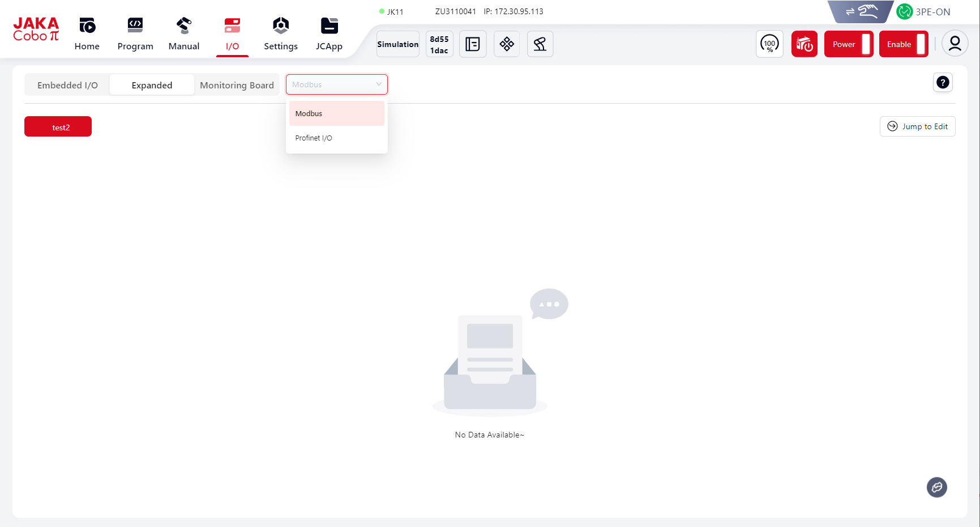Select Profinet I/O from dropdown list

[314, 138]
